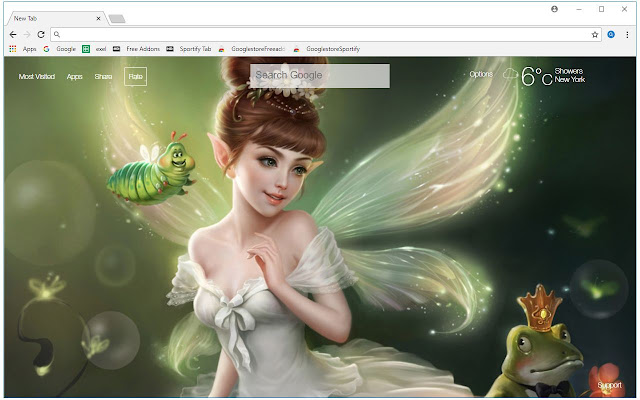Screen dimensions: 640x400
Task: Minimize the browser window
Action: [x=579, y=9]
